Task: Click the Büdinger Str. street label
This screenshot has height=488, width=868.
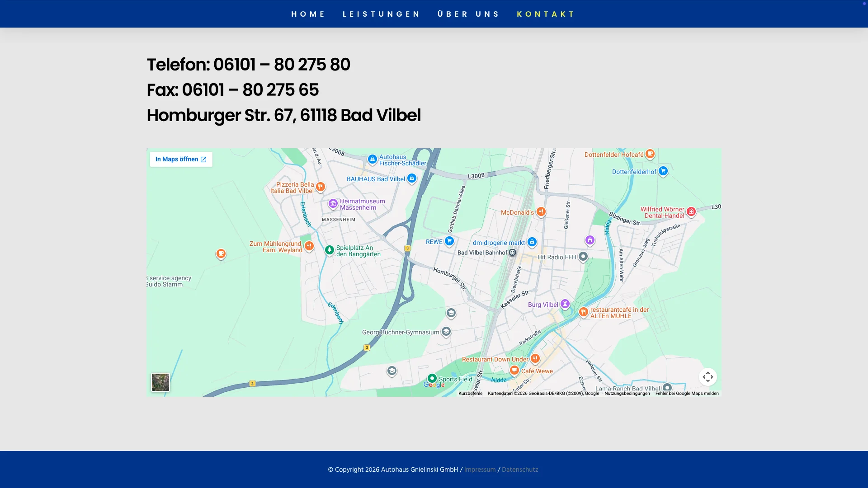Action: [x=625, y=218]
